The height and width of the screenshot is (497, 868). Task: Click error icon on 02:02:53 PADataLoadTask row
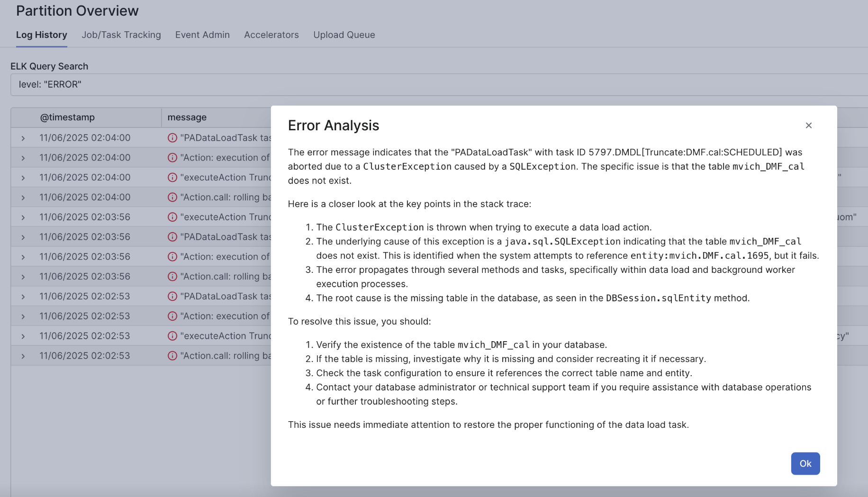click(172, 297)
